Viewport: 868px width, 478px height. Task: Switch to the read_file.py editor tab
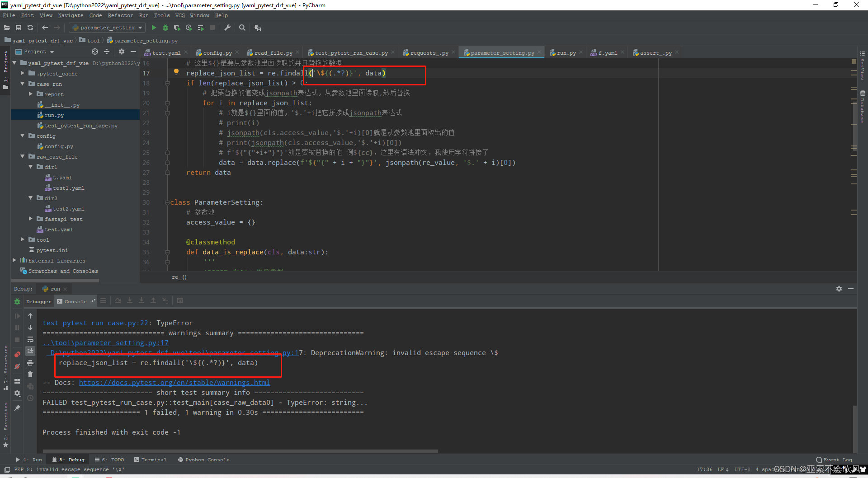pos(273,53)
